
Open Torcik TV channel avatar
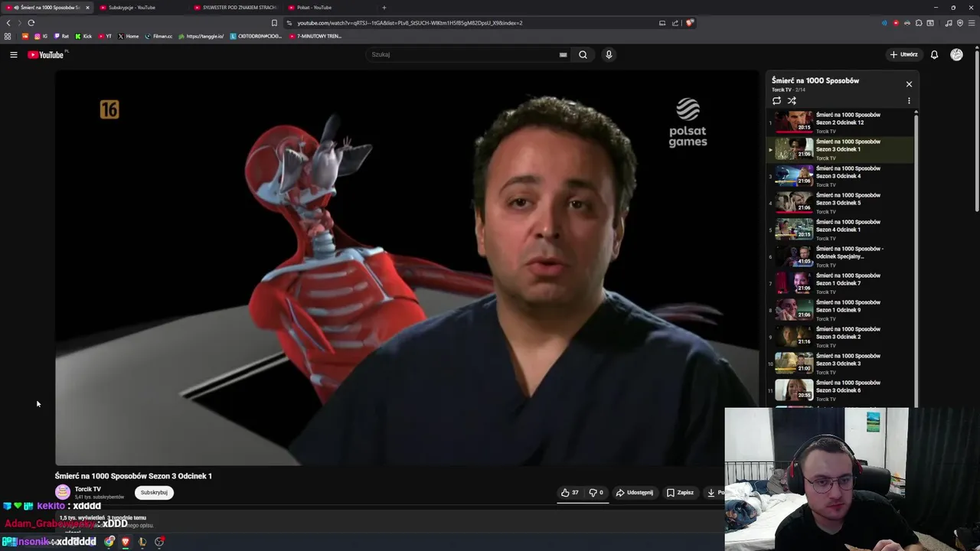point(63,492)
